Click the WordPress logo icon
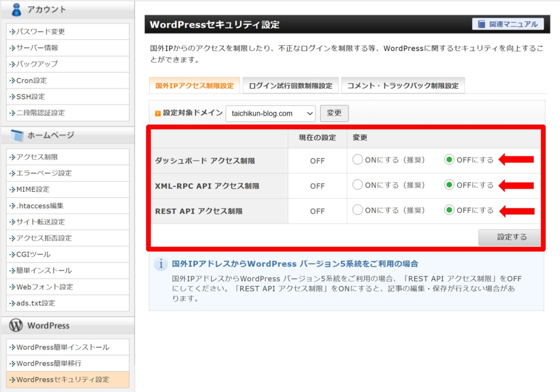Screen dimensions: 560x392 coord(16,325)
